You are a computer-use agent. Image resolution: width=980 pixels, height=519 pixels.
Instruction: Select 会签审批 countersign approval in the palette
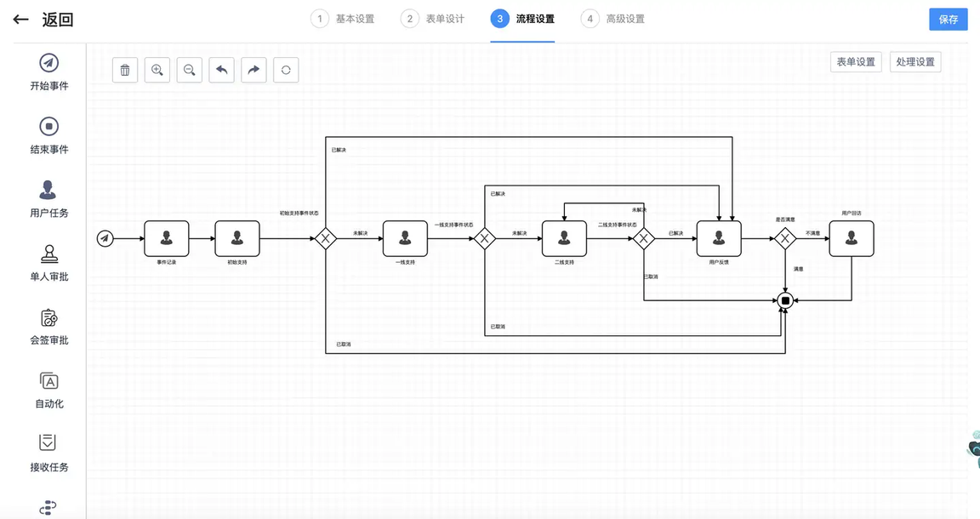tap(49, 327)
